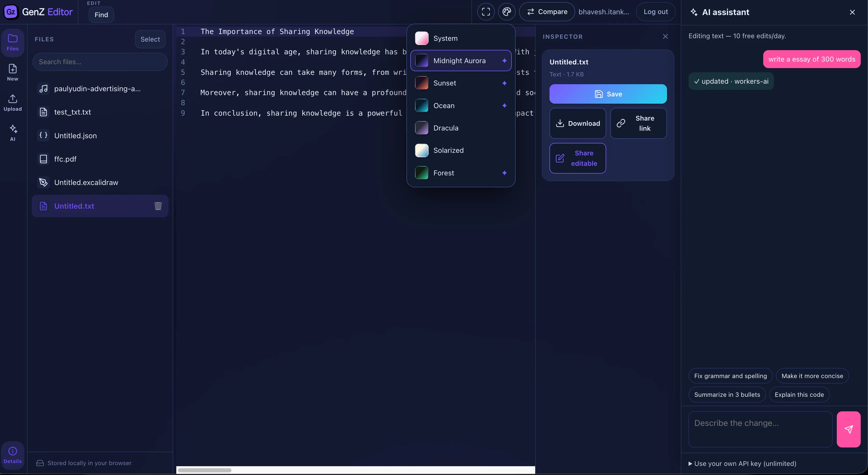868x475 pixels.
Task: Choose Explain this code suggestion
Action: [799, 394]
